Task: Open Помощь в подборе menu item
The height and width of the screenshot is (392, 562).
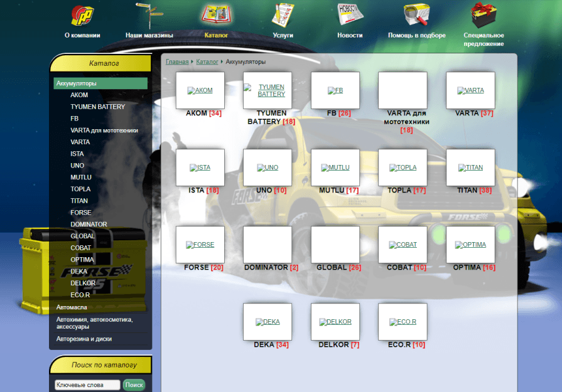Action: [x=417, y=35]
